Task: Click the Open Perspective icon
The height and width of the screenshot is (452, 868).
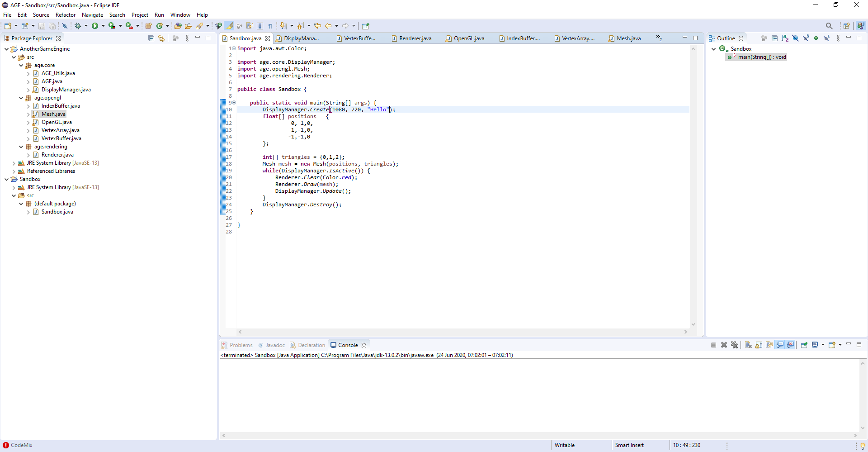Action: (846, 26)
